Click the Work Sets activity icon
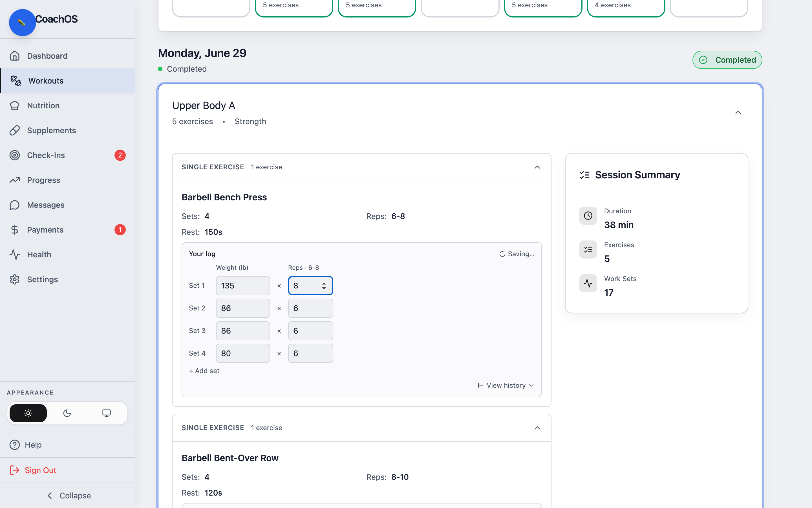 (x=588, y=284)
